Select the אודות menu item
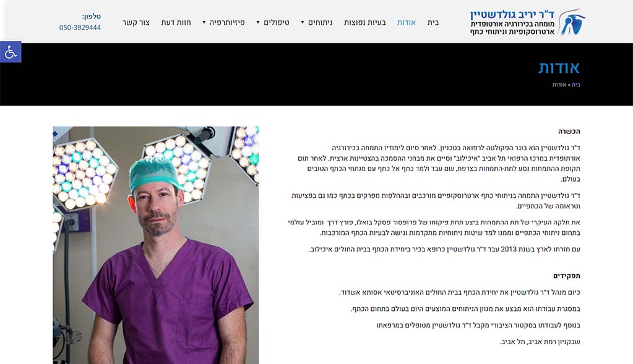The height and width of the screenshot is (364, 633). (406, 23)
